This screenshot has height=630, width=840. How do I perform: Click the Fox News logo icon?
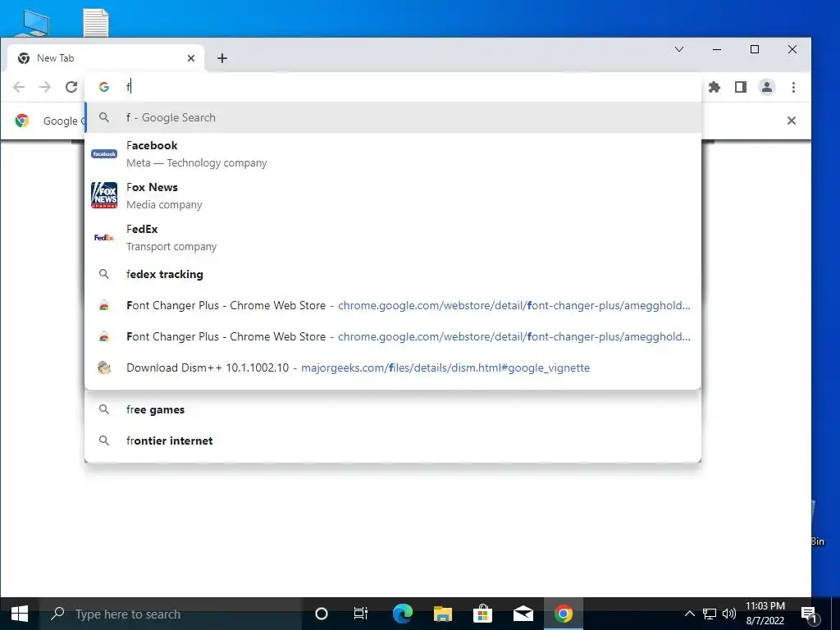pos(104,195)
